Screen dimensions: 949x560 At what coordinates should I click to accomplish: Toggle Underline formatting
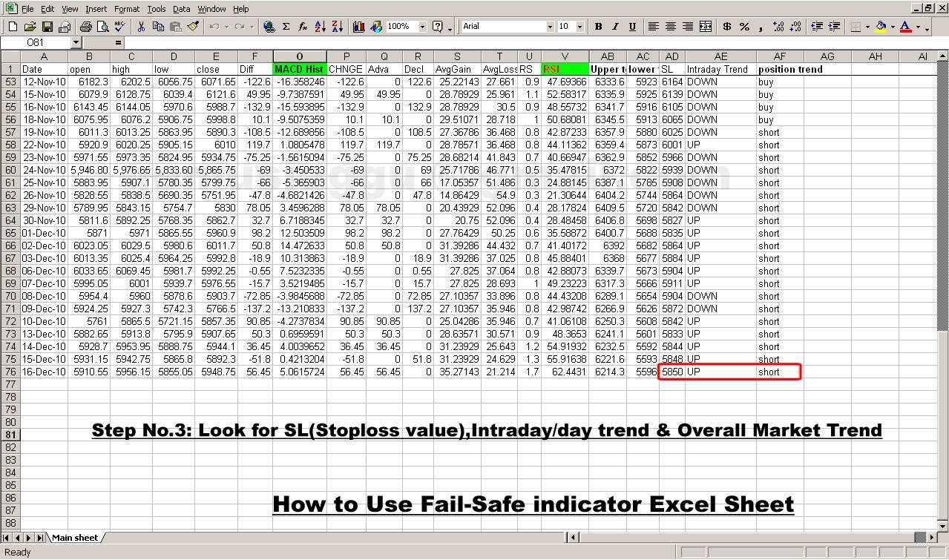632,27
